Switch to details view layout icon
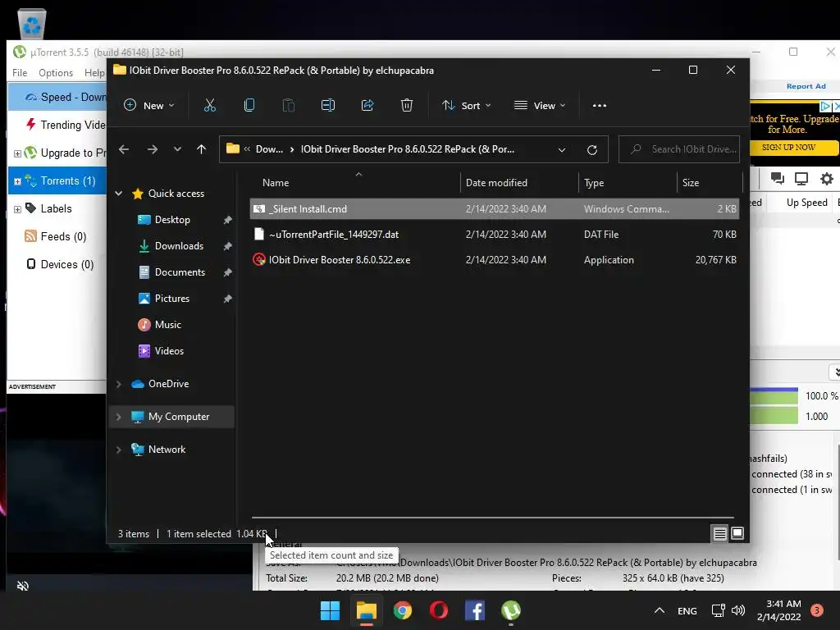The height and width of the screenshot is (630, 840). coord(719,533)
